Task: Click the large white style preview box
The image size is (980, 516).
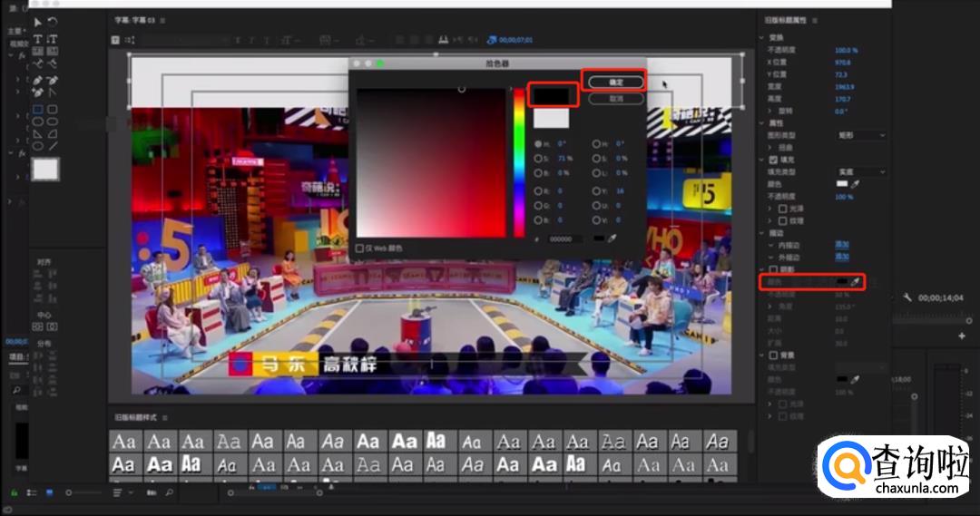Action: pos(45,170)
